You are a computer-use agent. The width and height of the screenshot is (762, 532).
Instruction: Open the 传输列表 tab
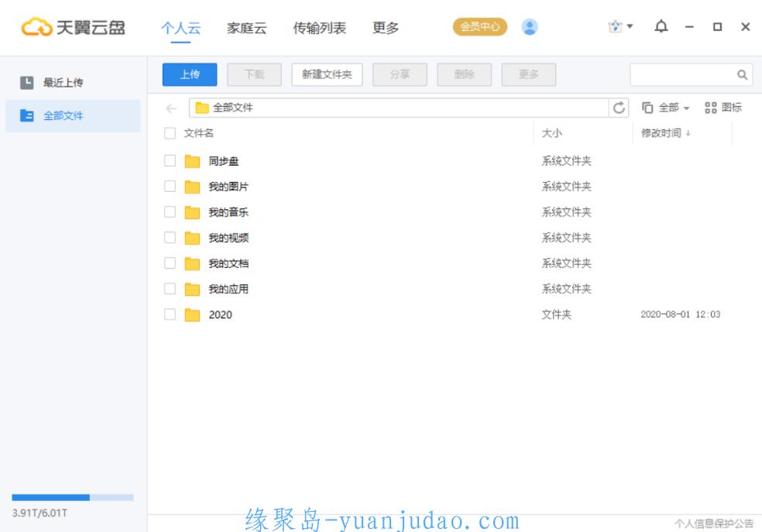coord(319,28)
